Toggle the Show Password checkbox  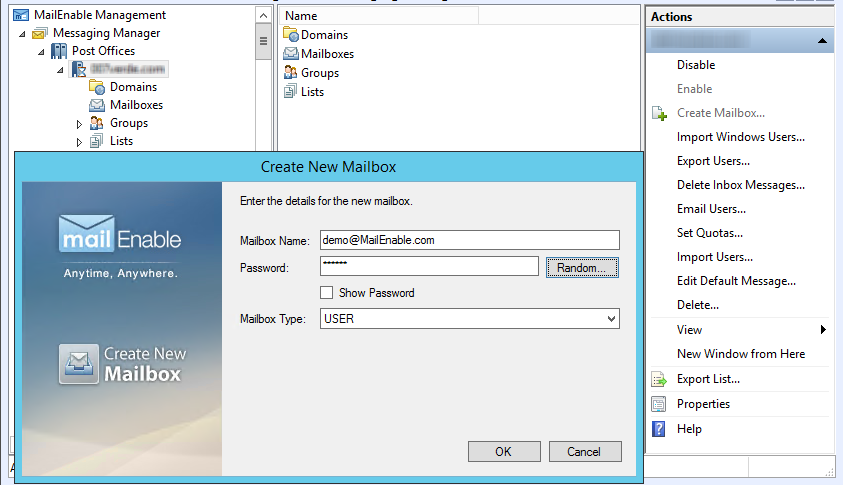pos(326,293)
